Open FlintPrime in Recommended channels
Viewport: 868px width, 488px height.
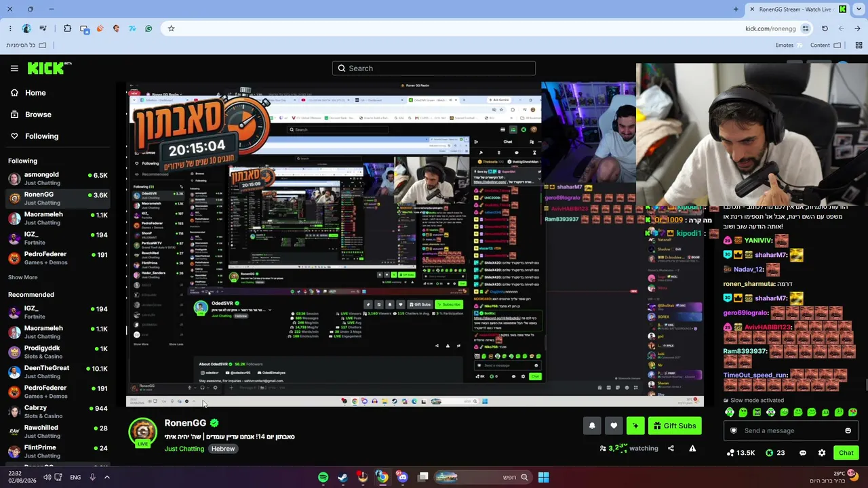point(58,451)
